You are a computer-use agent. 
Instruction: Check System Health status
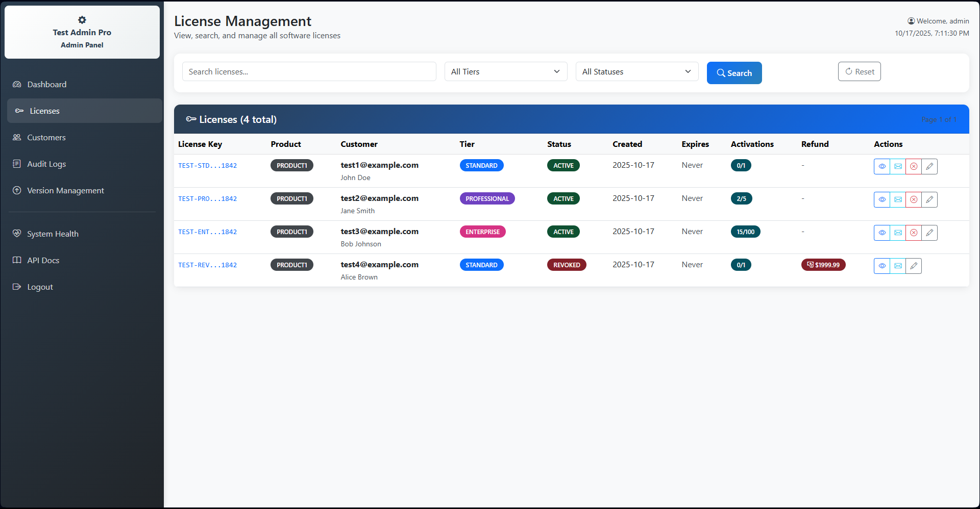click(53, 234)
